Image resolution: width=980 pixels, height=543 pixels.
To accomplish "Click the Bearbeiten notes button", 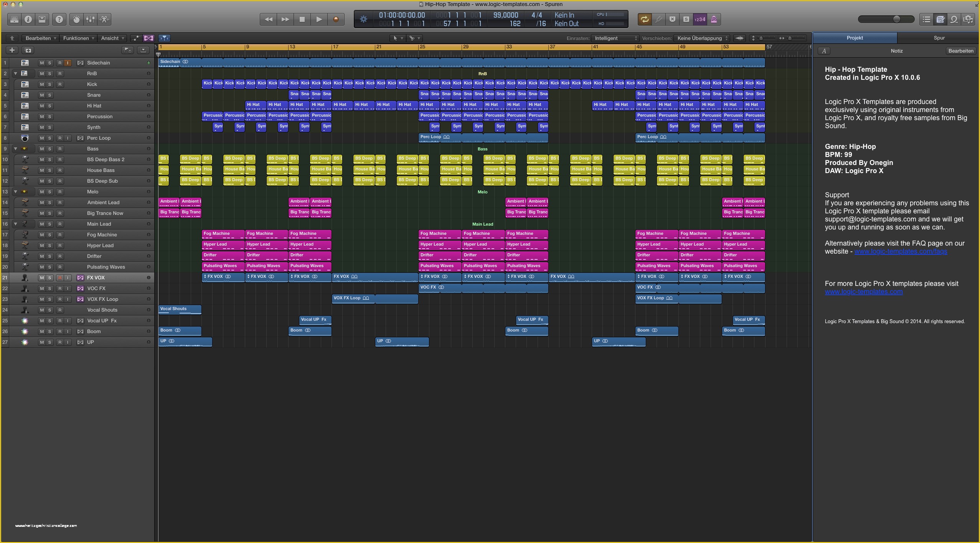I will pyautogui.click(x=961, y=51).
